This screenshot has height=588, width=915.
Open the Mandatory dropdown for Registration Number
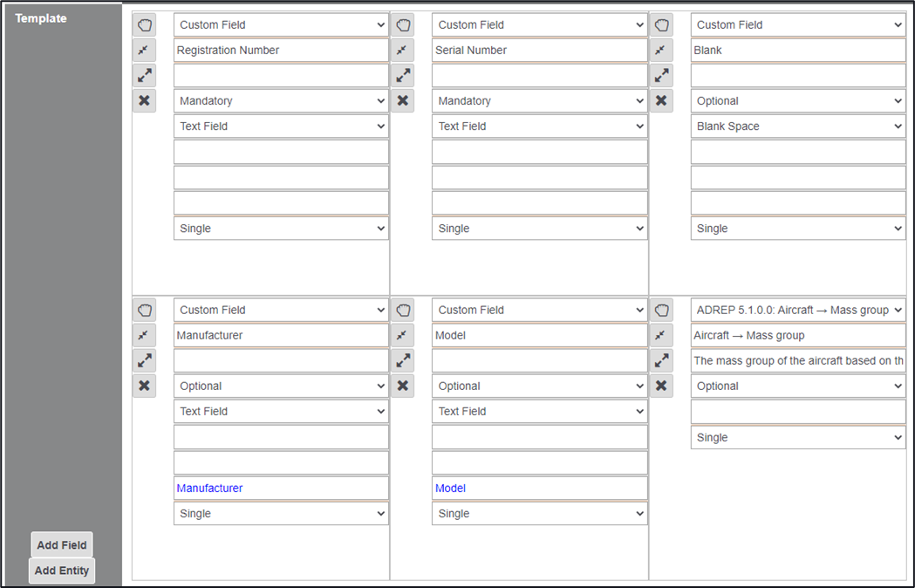click(x=281, y=101)
